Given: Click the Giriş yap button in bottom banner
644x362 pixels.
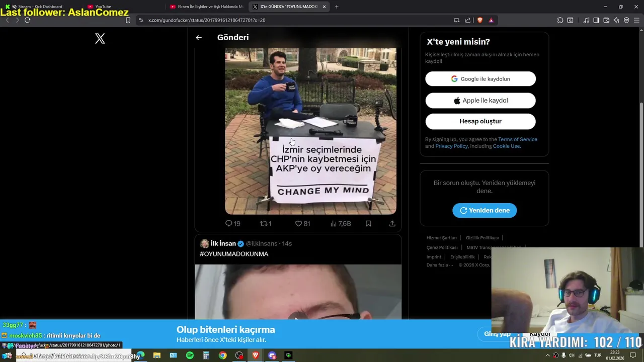Looking at the screenshot, I should 497,334.
